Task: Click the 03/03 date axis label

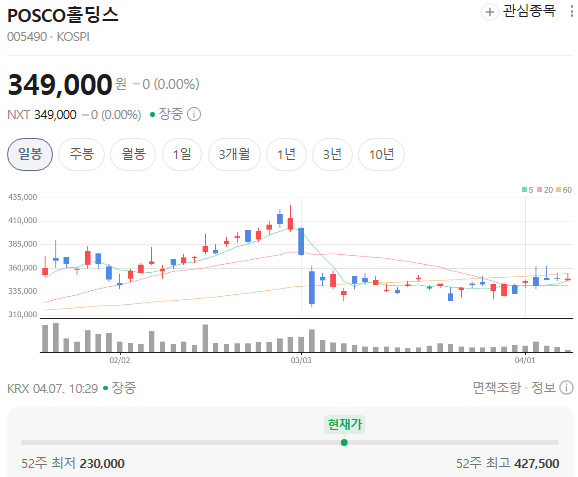Action: point(301,360)
